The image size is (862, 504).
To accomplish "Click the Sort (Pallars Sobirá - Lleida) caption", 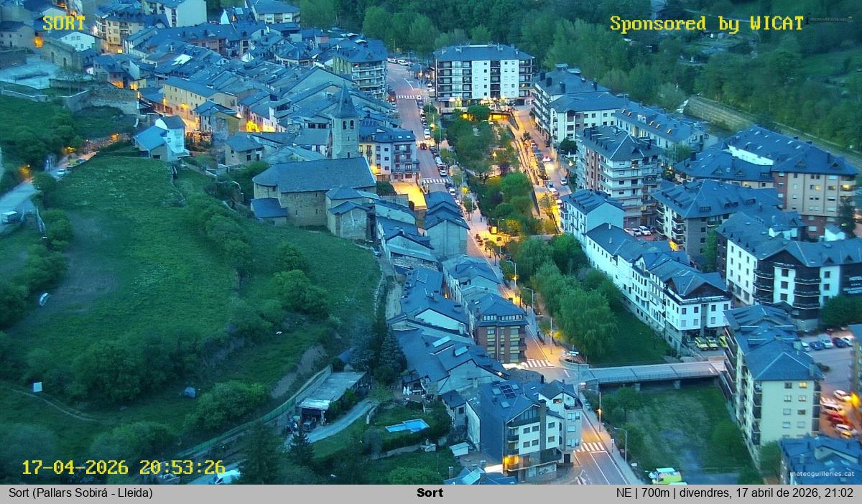I will (x=80, y=493).
